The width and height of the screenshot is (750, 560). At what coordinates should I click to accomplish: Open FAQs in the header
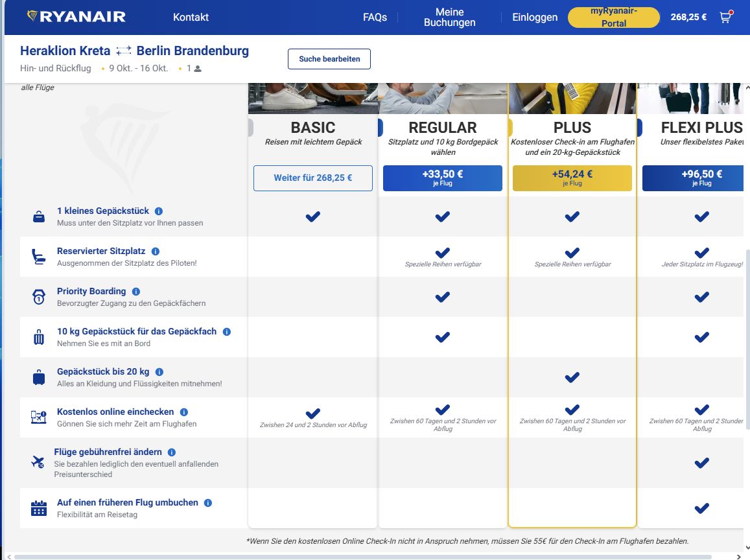click(x=375, y=17)
